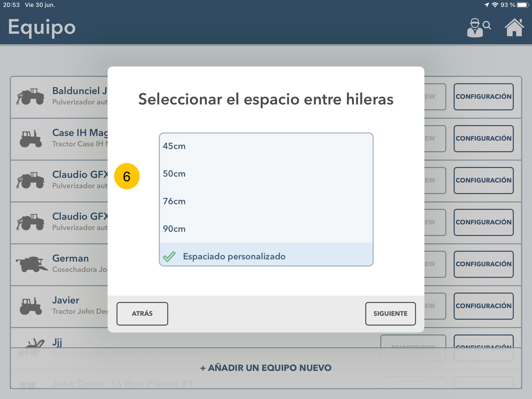Click the tractor icon beside Javier
The image size is (532, 399).
coord(31,306)
